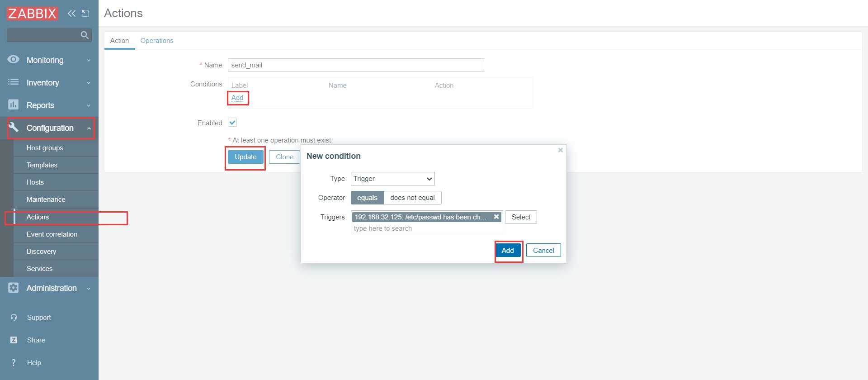Expand the Reports menu
868x380 pixels.
tap(49, 105)
